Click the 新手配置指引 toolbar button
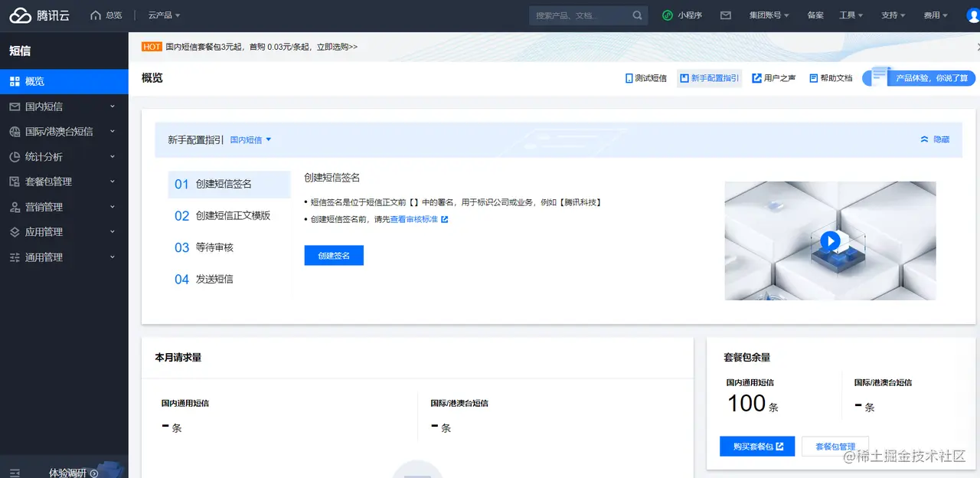This screenshot has height=478, width=980. coord(710,78)
